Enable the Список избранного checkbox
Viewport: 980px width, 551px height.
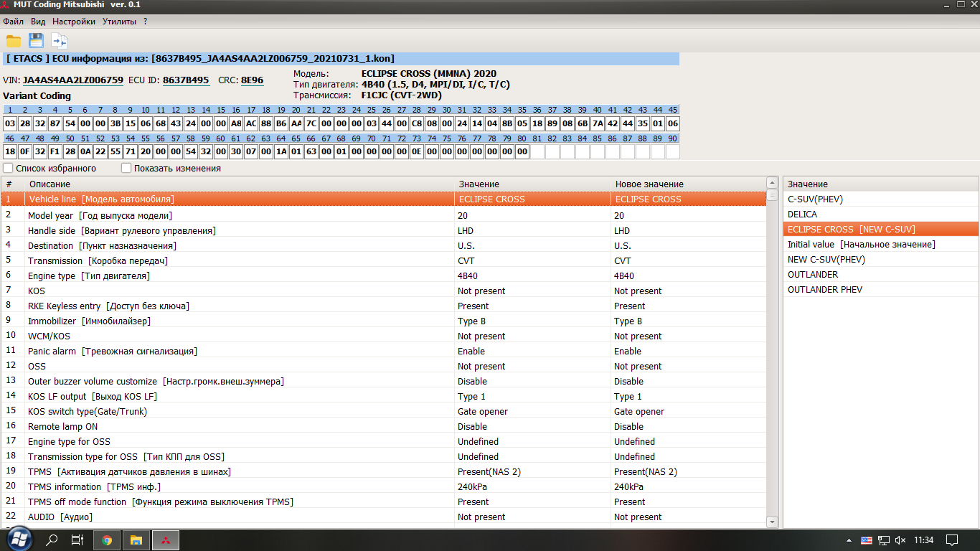(x=8, y=169)
